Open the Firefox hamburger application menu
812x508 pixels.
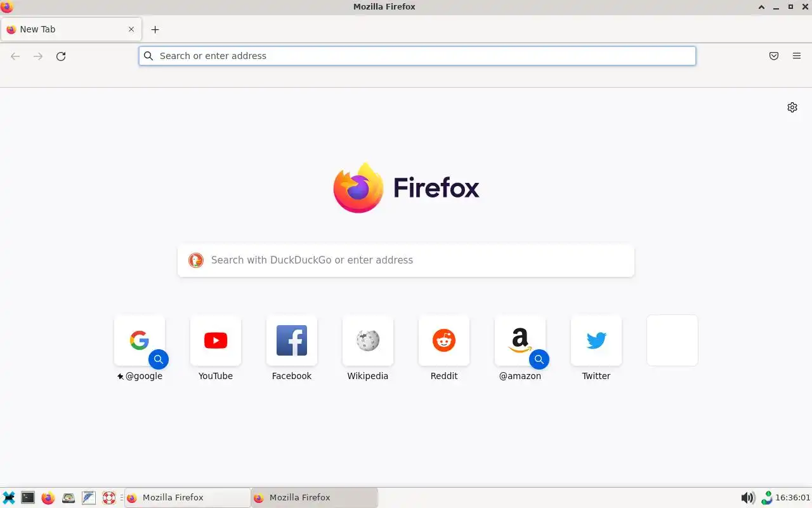pos(797,56)
